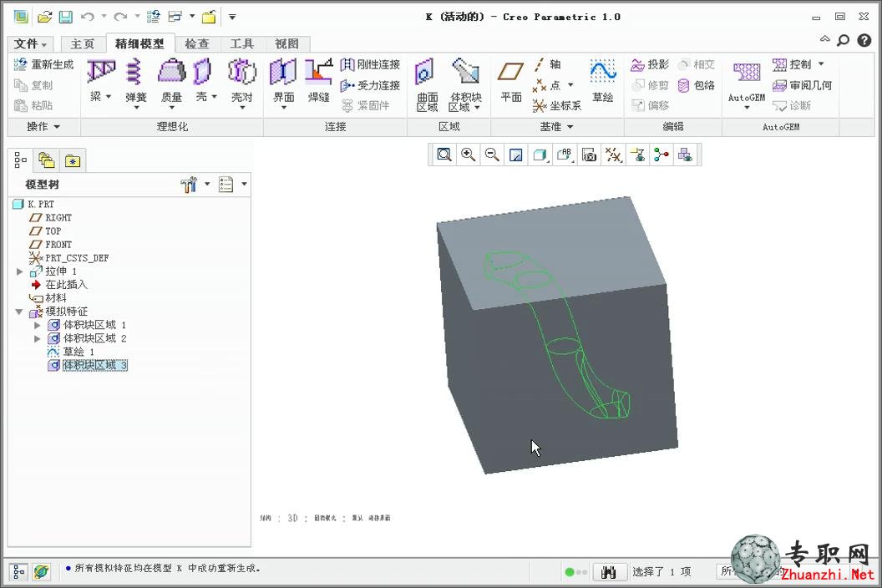The height and width of the screenshot is (588, 882).
Task: Open the 壳 dropdown arrow
Action: tap(215, 97)
